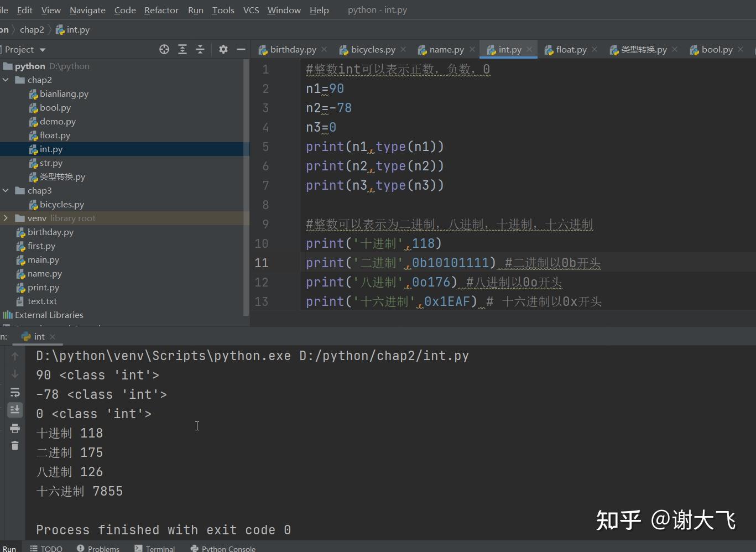Close the name.py editor tab
Viewport: 756px width, 552px height.
point(472,49)
